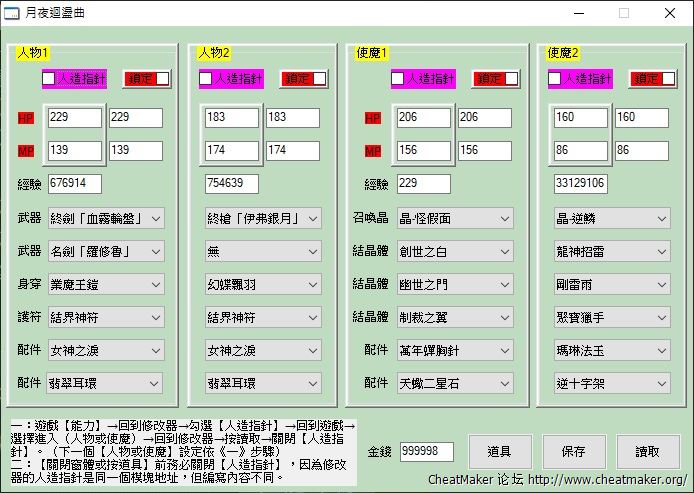Click the 使魔2 experience field 33129106
Viewport: 694px width, 493px height.
tap(581, 183)
